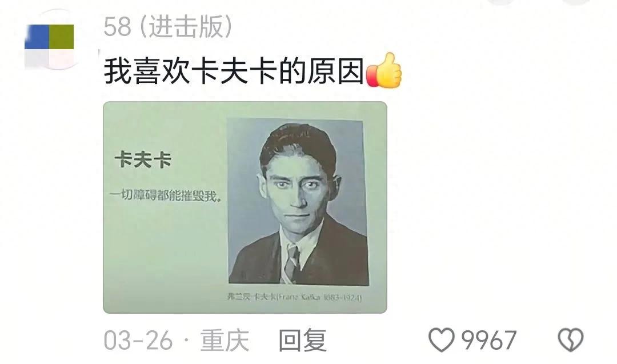Image resolution: width=617 pixels, height=364 pixels.
Task: Click the blue square in the avatar
Action: pos(37,37)
